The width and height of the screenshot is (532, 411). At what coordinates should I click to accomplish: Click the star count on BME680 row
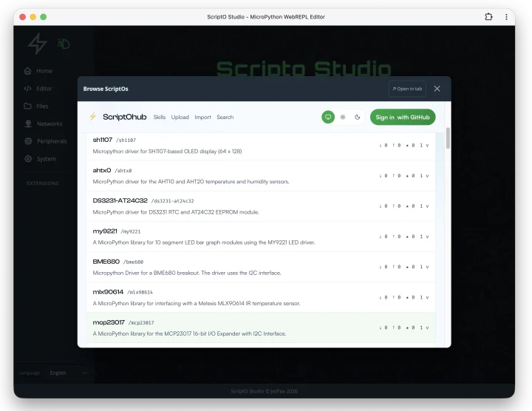click(x=411, y=267)
